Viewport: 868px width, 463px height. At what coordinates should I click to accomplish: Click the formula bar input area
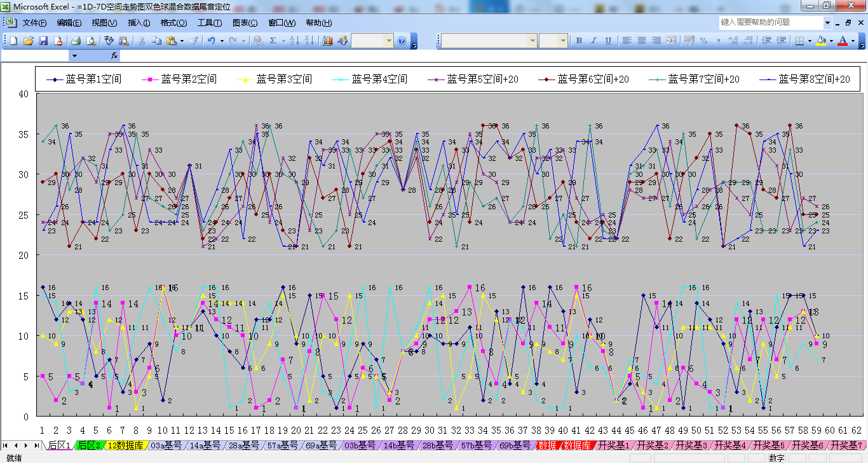tap(492, 56)
